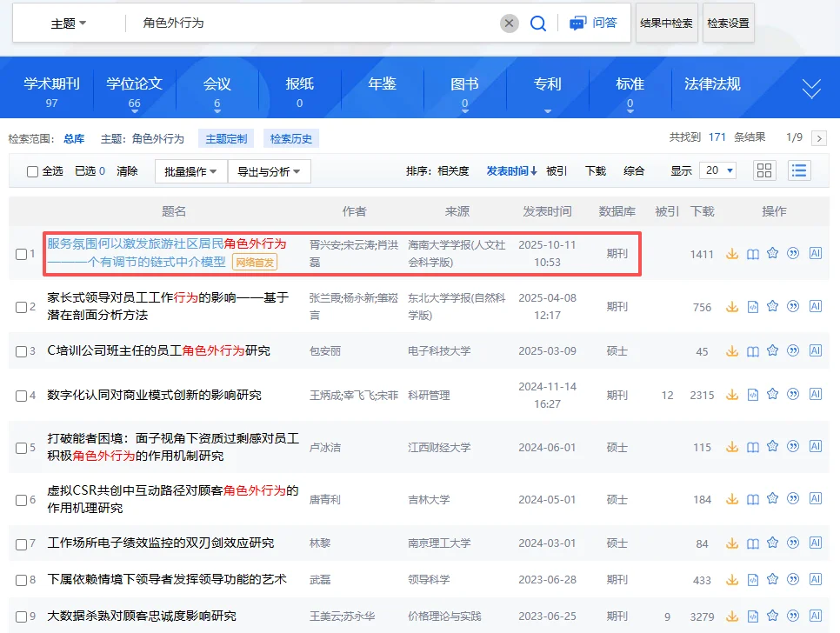Download the 虚拟CSR共创 thesis
This screenshot has height=633, width=840.
click(x=732, y=499)
